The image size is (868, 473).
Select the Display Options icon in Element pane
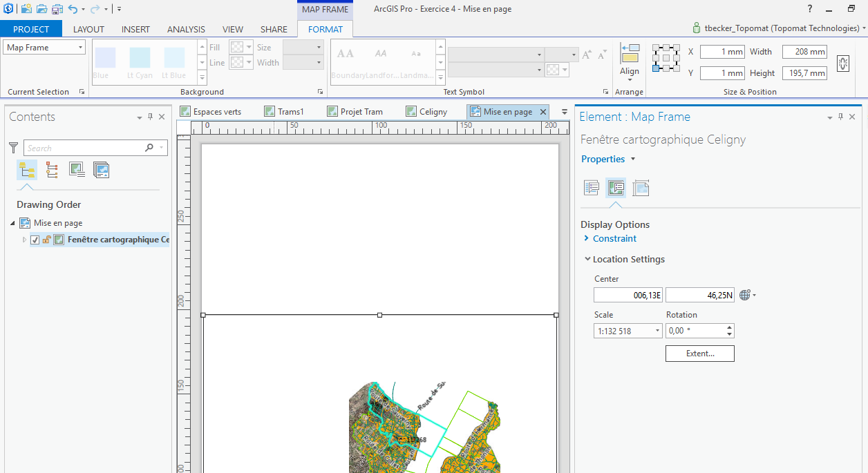[616, 187]
